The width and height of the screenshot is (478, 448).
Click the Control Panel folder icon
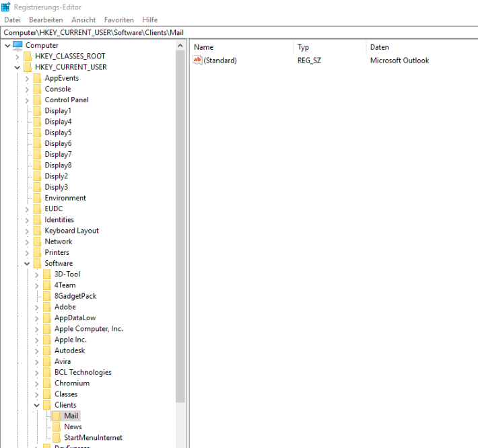click(x=37, y=100)
